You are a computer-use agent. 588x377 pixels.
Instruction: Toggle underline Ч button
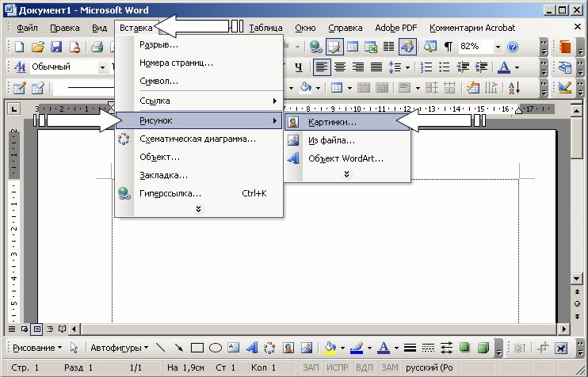(x=299, y=67)
